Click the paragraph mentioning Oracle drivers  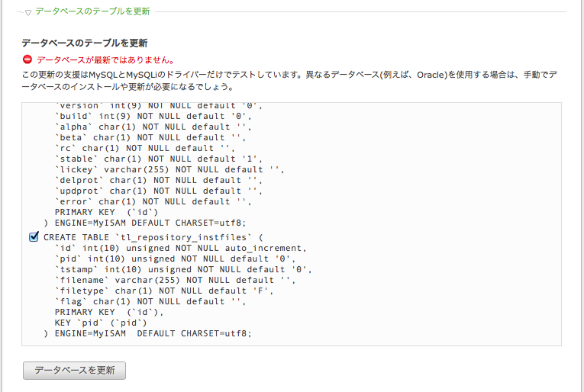click(x=289, y=81)
